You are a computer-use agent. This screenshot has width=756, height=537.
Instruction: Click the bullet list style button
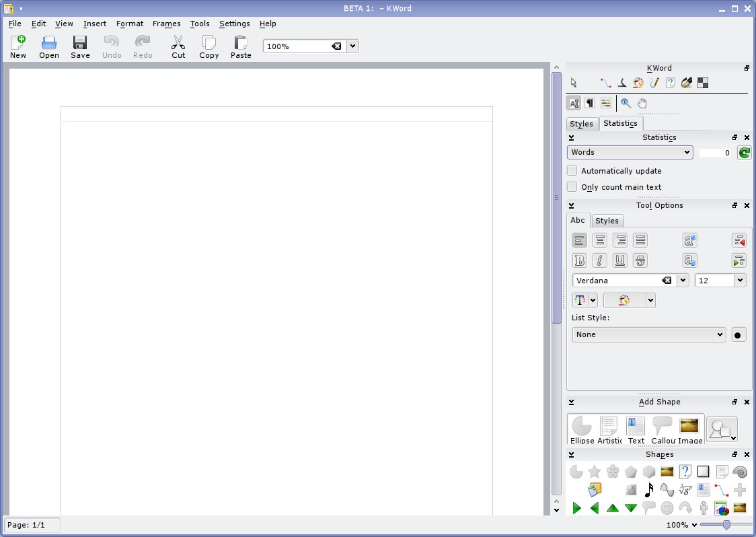coord(738,335)
